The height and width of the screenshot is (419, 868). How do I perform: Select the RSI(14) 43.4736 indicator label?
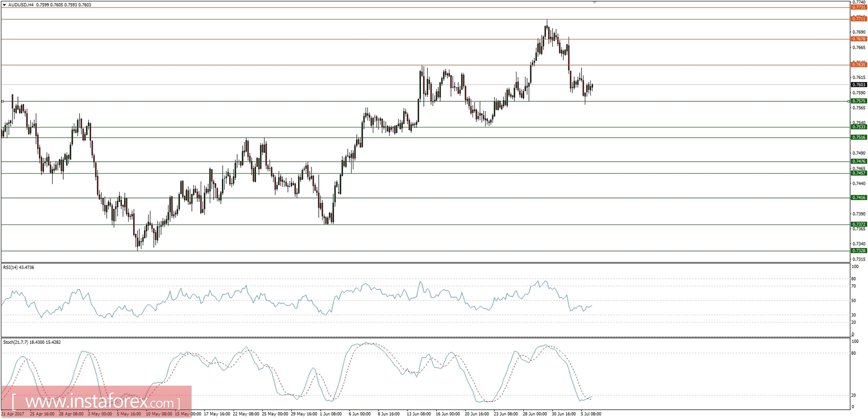(x=18, y=267)
